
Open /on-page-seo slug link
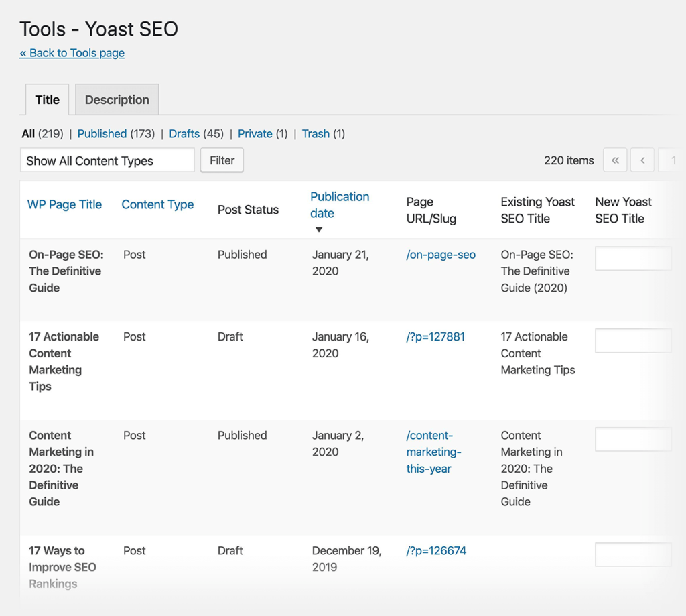(x=441, y=255)
